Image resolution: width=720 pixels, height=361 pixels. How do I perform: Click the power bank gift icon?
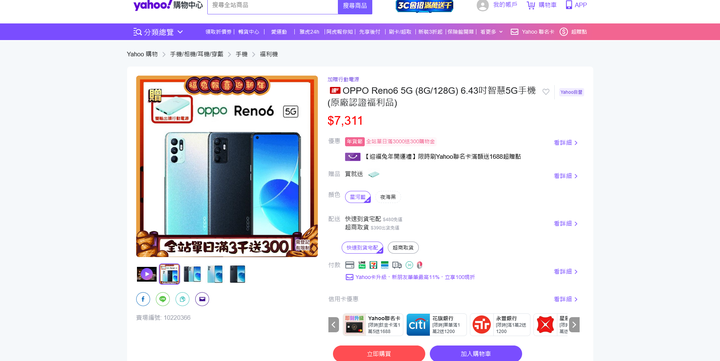click(x=374, y=175)
